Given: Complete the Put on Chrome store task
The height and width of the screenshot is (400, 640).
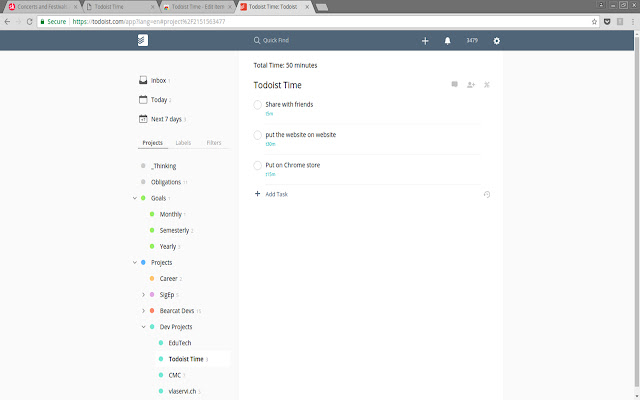Looking at the screenshot, I should click(x=258, y=165).
